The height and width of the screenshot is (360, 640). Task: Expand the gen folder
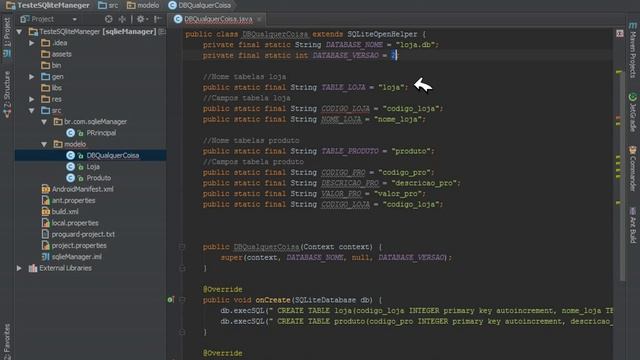pyautogui.click(x=31, y=76)
